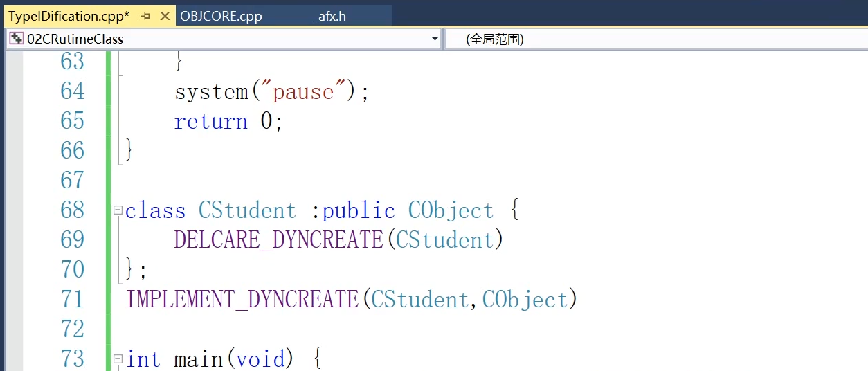Click the return 0 statement
Screen dimensions: 868x371
[228, 121]
